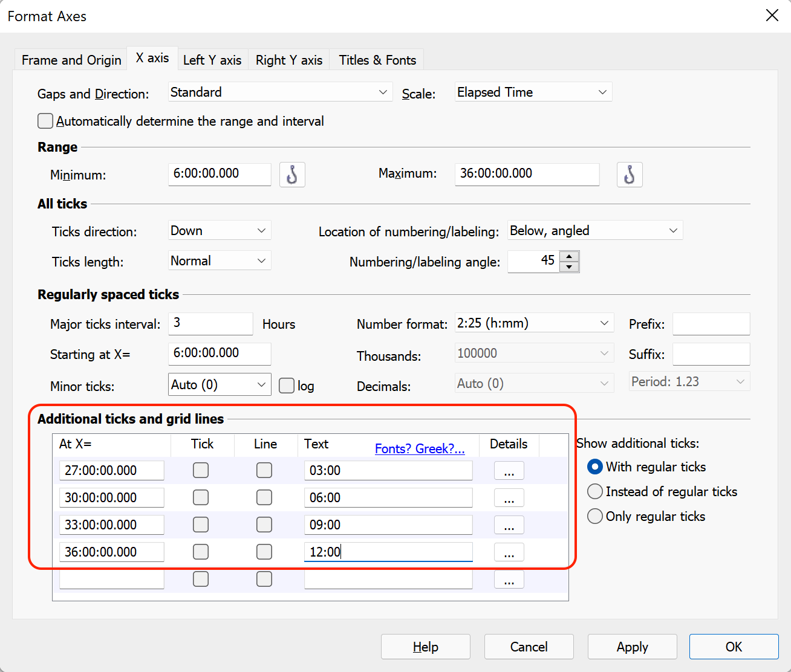Toggle Line checkbox for 30:00:00.000 row

tap(264, 497)
